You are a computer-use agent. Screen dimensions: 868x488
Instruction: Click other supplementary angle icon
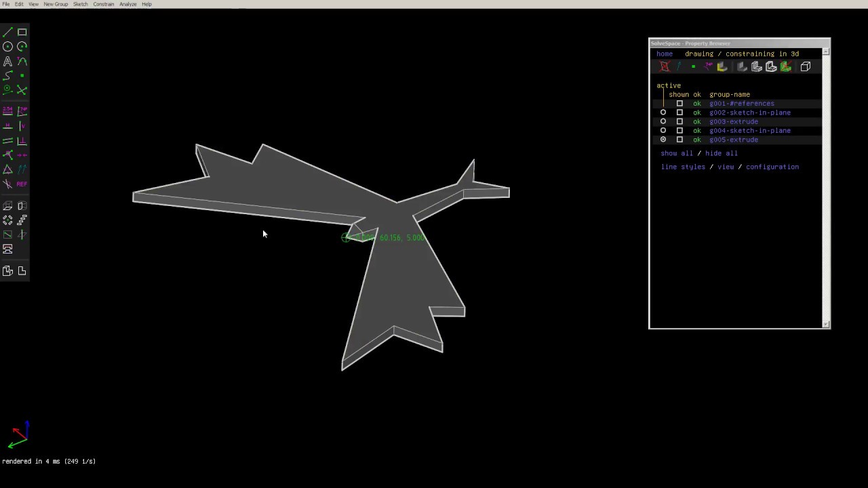pos(7,184)
